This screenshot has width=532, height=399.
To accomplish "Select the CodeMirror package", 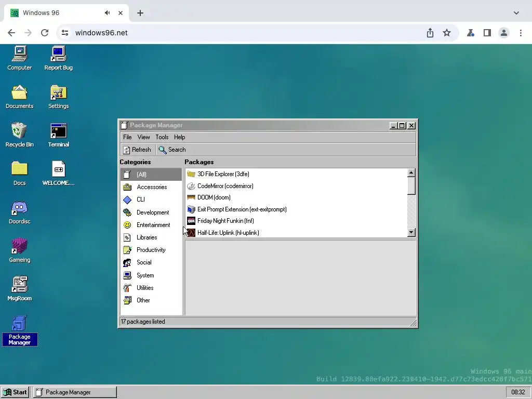I will coord(296,186).
